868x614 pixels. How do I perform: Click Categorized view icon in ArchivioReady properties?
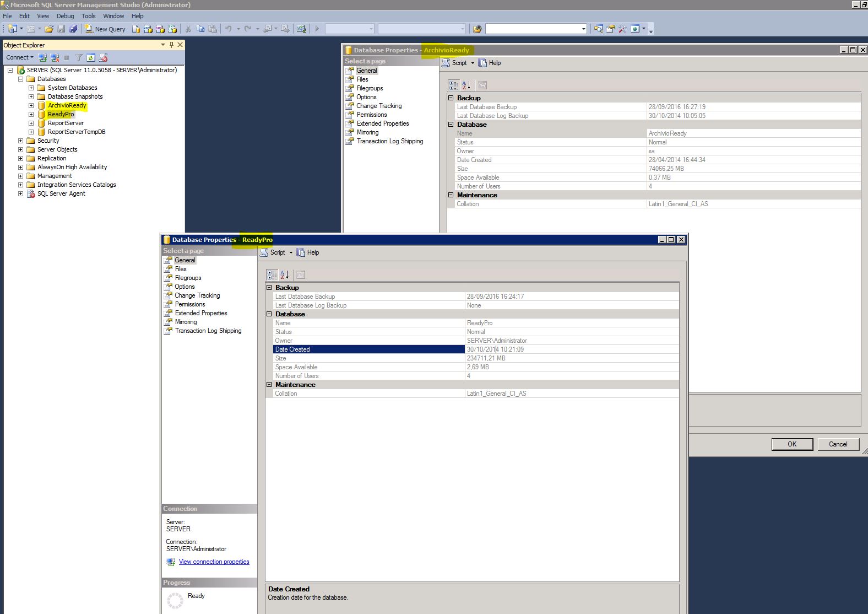point(454,85)
